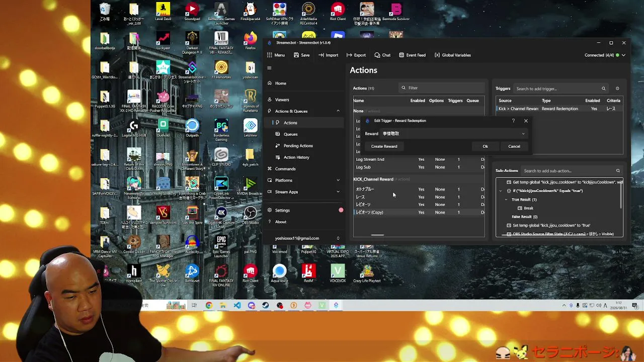Screen dimensions: 644x362
Task: Select Actions in the sidebar
Action: coord(304,123)
